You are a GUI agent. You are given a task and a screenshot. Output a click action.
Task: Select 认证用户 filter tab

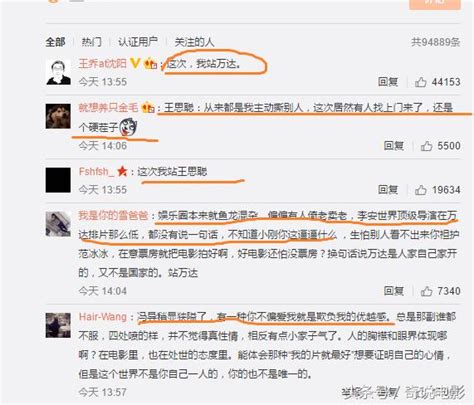[138, 42]
